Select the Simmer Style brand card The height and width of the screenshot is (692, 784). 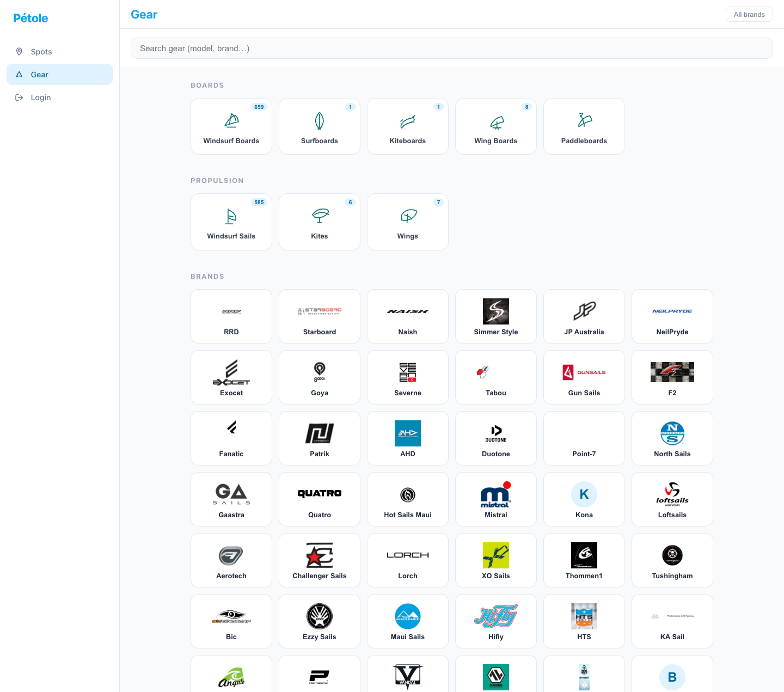(496, 316)
